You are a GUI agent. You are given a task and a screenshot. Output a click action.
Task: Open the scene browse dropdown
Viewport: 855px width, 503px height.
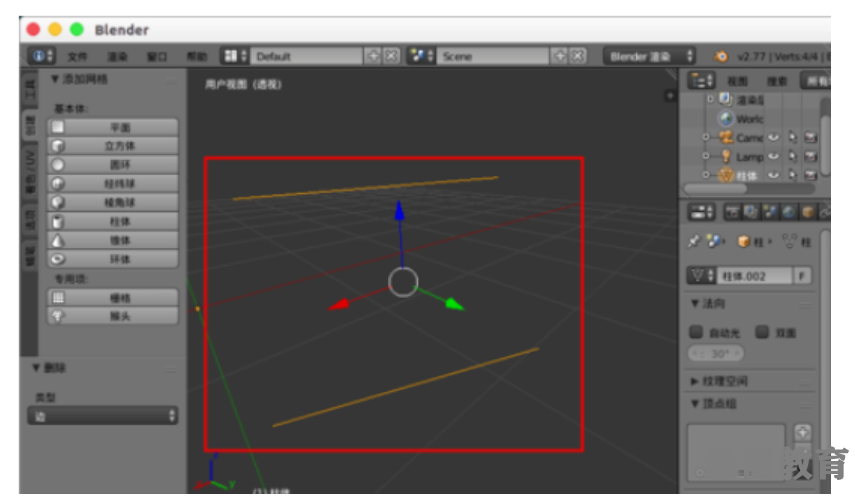(x=422, y=56)
